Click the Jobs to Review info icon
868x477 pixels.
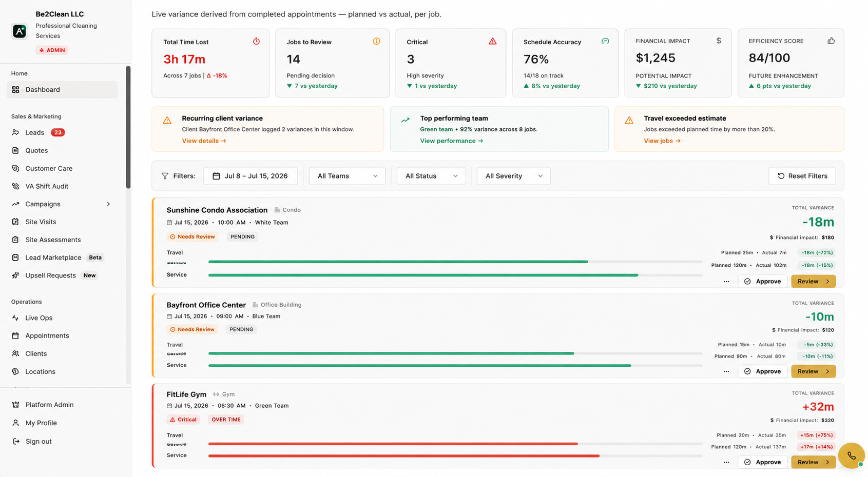(376, 42)
